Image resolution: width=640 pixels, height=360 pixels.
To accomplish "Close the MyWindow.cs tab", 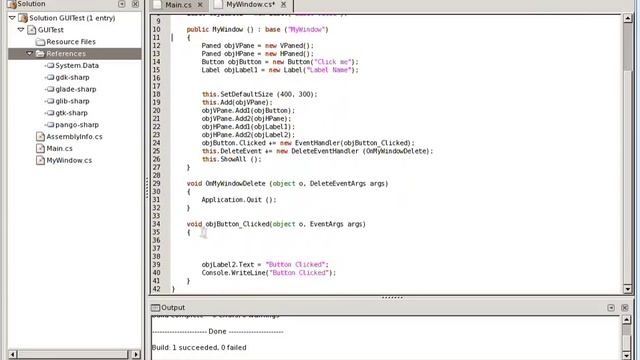I will coord(283,4).
